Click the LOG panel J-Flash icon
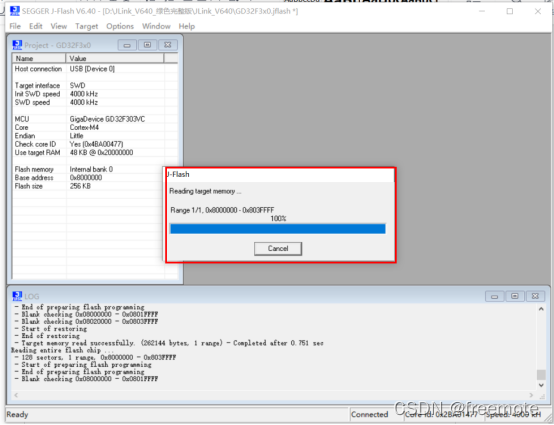This screenshot has width=554, height=425. tap(17, 296)
